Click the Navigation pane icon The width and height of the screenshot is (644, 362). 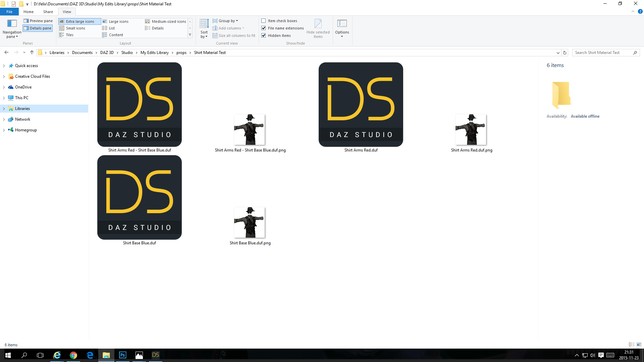coord(12,23)
